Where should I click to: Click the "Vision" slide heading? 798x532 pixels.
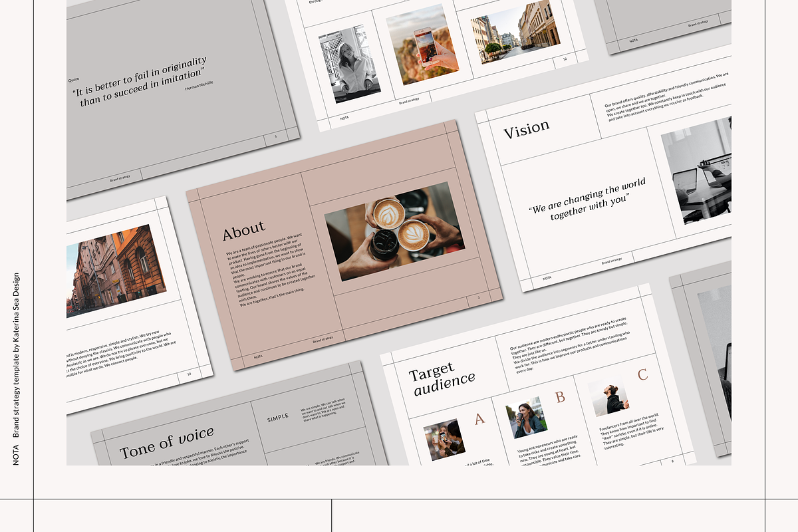tap(526, 130)
